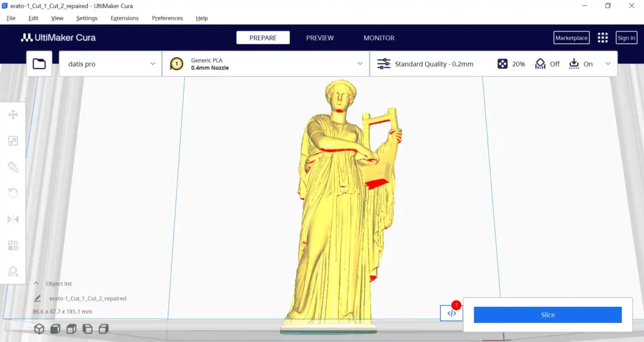Select the Scale tool in left toolbar
This screenshot has width=644, height=342.
13,141
